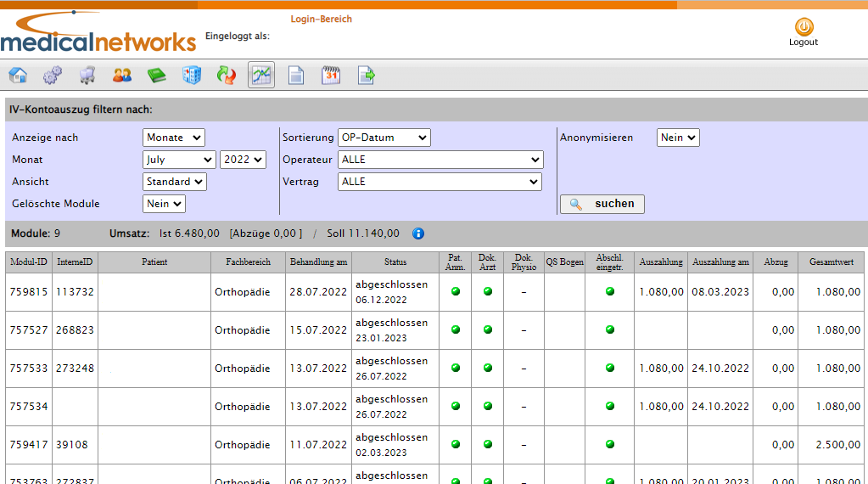Open the users people icon

(x=122, y=75)
